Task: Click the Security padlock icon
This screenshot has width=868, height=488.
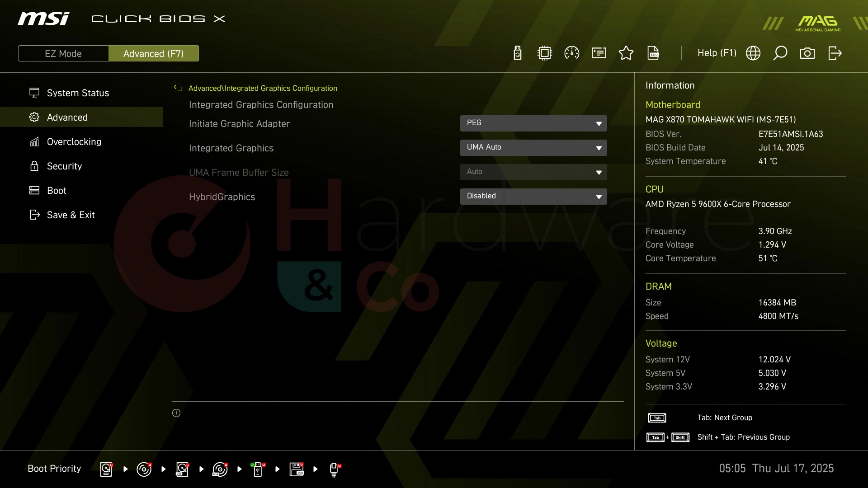Action: coord(34,166)
